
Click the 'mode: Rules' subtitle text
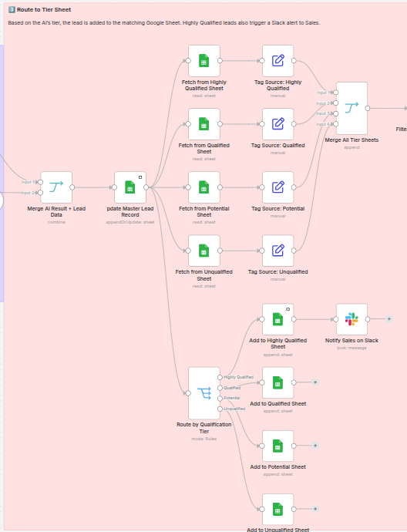[x=203, y=439]
